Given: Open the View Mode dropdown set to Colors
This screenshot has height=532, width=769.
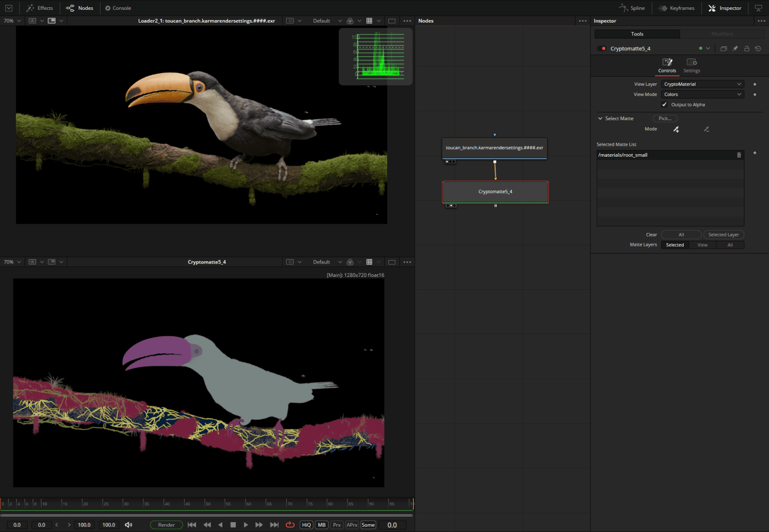Looking at the screenshot, I should point(702,94).
